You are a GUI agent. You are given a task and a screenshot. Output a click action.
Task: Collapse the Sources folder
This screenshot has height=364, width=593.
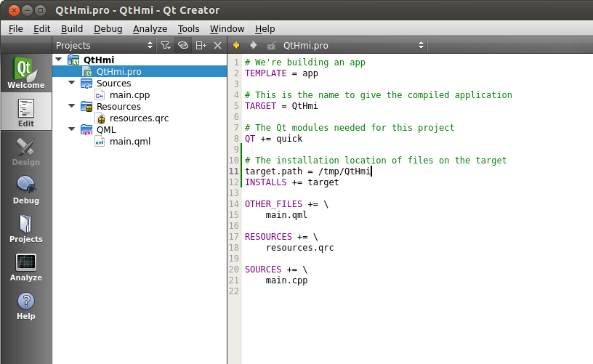(71, 84)
